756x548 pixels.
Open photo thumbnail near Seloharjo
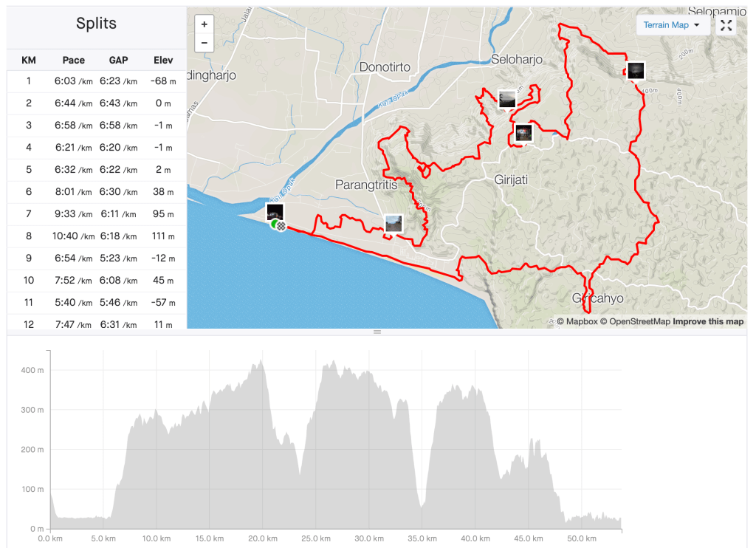(506, 99)
